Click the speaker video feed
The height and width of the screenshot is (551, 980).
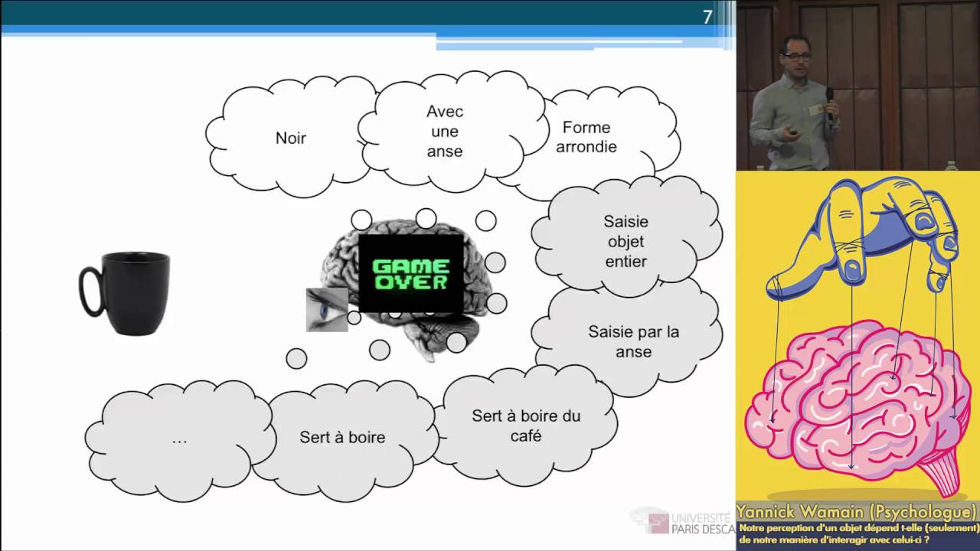(857, 85)
